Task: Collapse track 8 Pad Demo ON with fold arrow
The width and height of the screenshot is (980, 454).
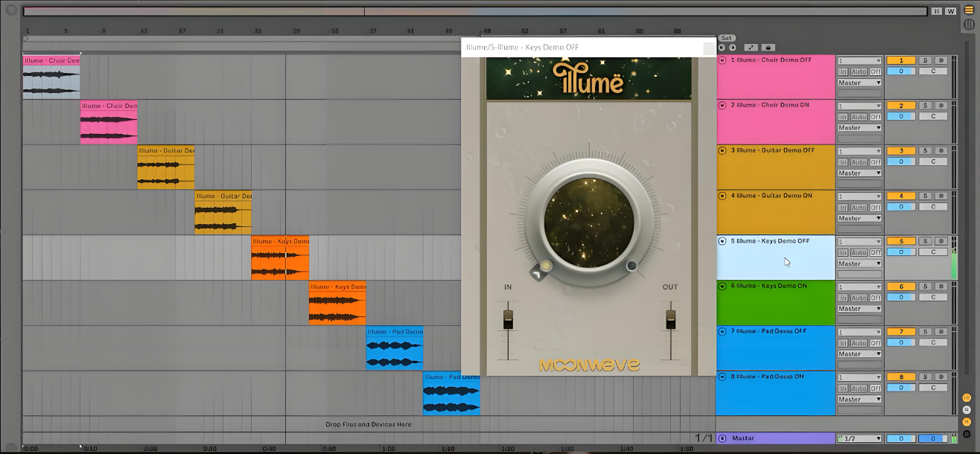Action: [722, 377]
